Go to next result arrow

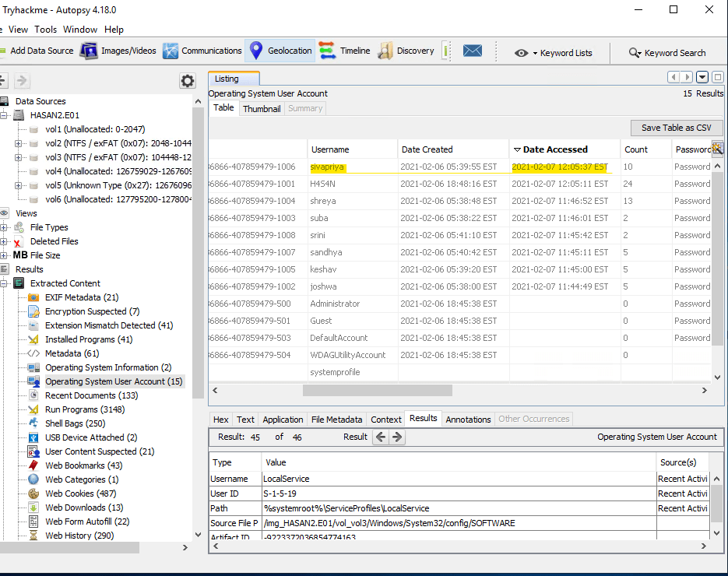click(397, 437)
